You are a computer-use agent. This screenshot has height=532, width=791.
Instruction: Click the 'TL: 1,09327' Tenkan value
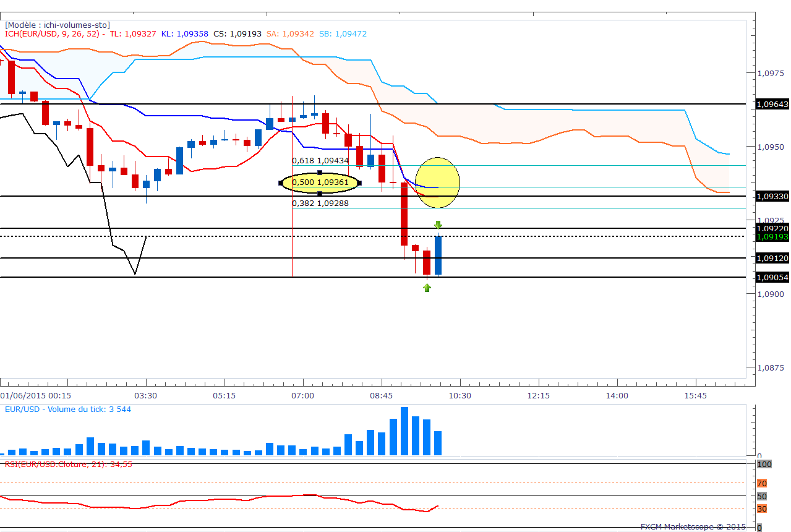[132, 33]
